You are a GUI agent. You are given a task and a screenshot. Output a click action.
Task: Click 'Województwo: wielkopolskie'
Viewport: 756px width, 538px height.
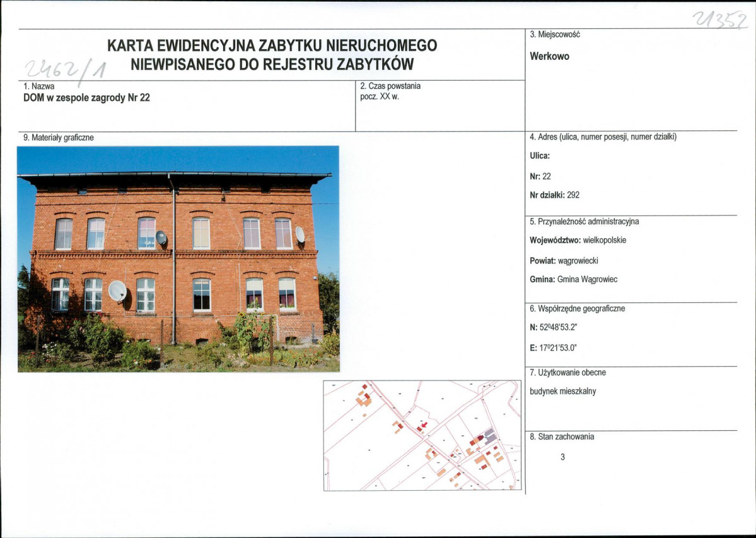tap(578, 241)
